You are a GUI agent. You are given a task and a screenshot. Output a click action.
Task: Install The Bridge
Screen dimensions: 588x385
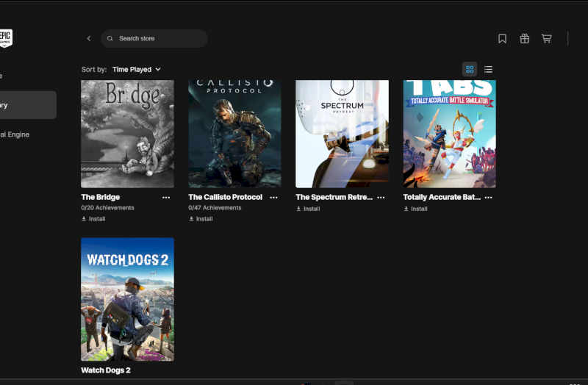point(93,219)
